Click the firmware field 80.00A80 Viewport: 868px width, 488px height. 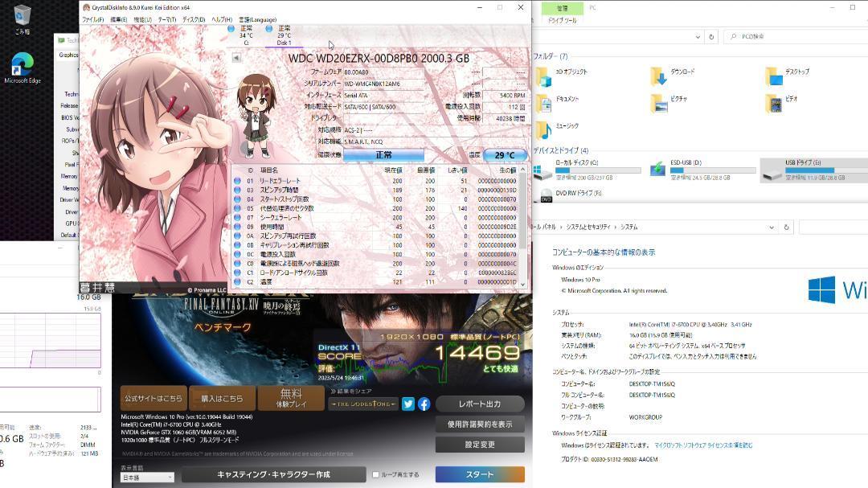[383, 72]
